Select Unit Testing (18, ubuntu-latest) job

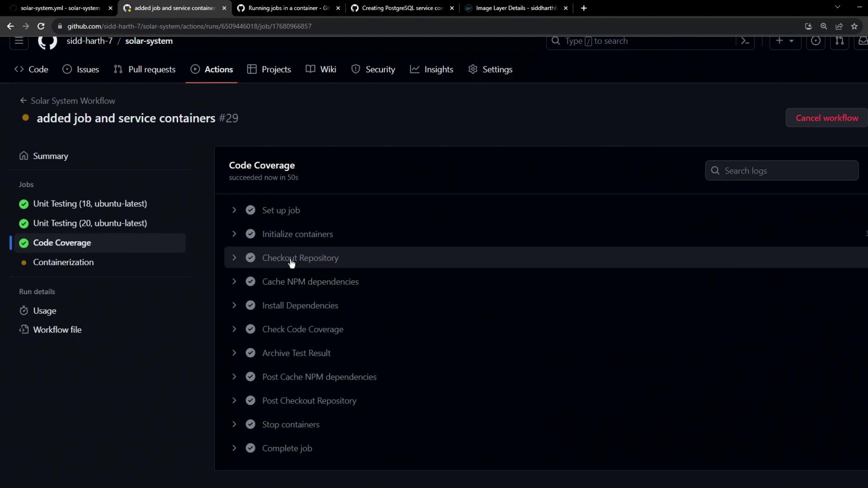(x=90, y=204)
